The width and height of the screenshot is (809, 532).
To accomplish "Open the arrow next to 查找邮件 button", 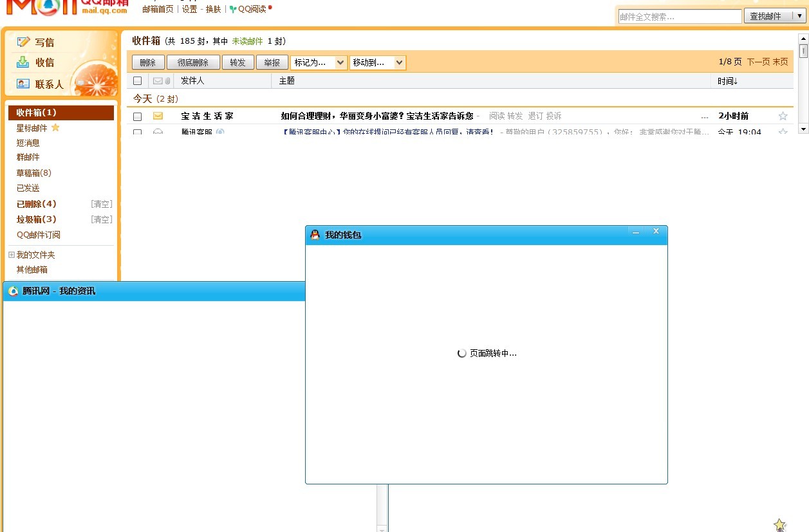I will point(800,16).
